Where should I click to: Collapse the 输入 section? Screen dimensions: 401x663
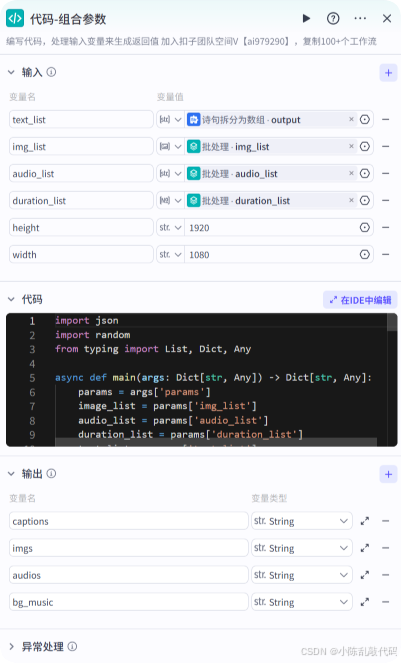tap(11, 72)
